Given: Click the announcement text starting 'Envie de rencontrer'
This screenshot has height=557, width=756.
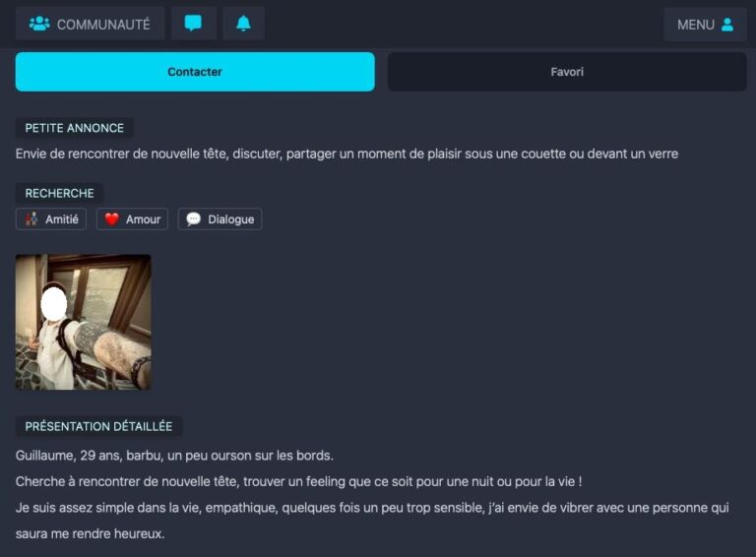Looking at the screenshot, I should (346, 154).
